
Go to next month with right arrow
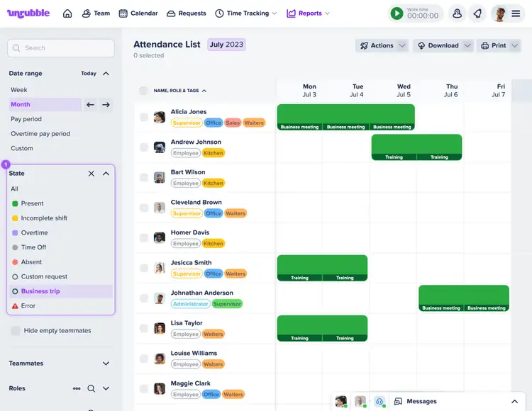[x=106, y=105]
